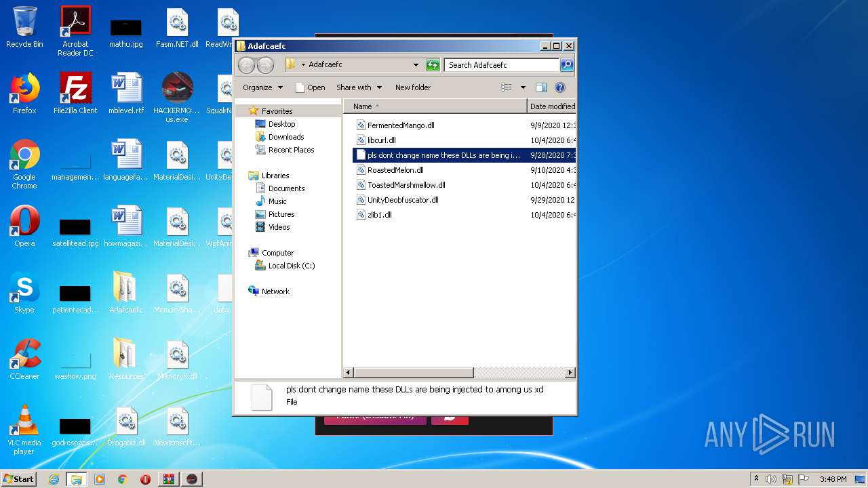The image size is (868, 488).
Task: Open Firefox from the desktop
Action: click(x=24, y=94)
